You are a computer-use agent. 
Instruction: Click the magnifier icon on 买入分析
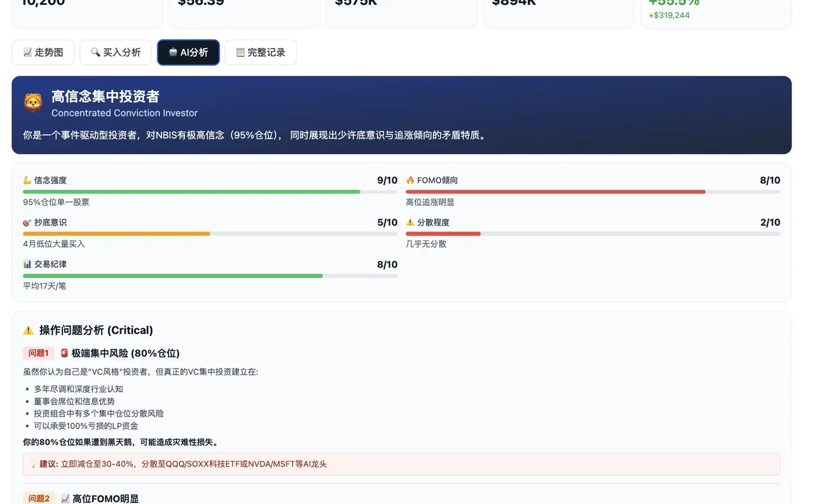point(95,52)
